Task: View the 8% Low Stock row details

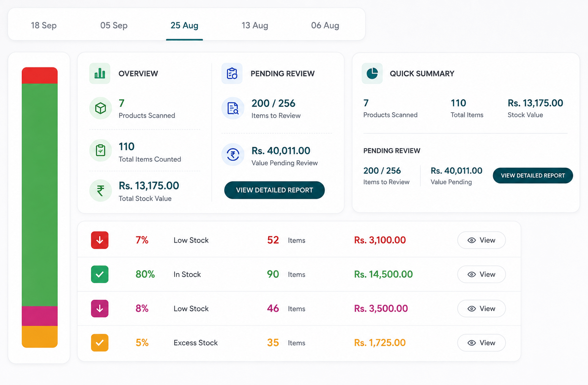Action: [x=481, y=308]
